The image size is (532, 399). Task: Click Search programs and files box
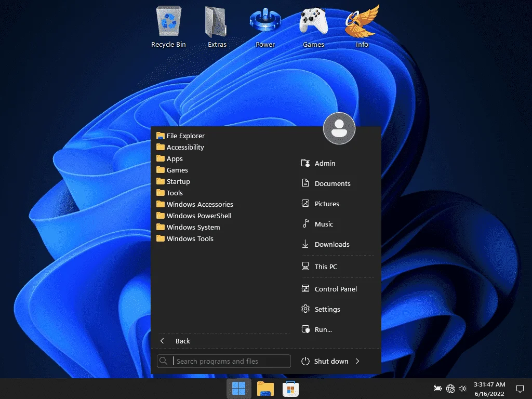coord(224,361)
